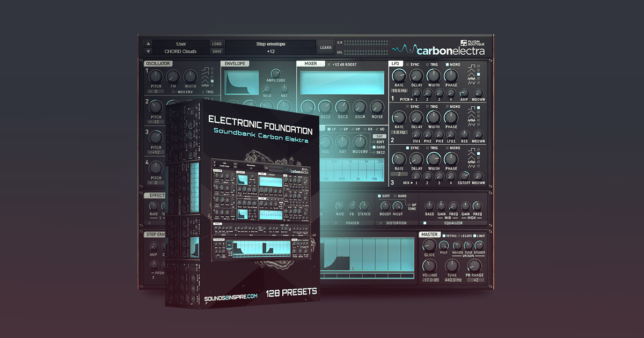This screenshot has width=644, height=338.
Task: Click the LFO 3 CUTOFF knob
Action: [x=464, y=176]
